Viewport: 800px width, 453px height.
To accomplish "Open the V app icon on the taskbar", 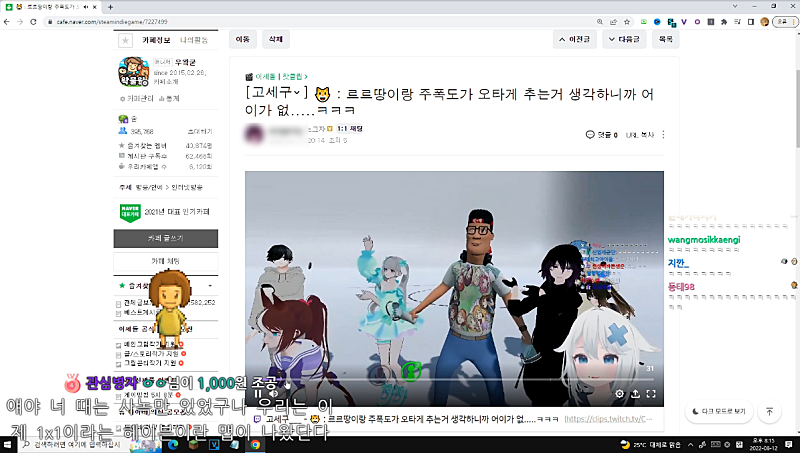I will [x=214, y=445].
